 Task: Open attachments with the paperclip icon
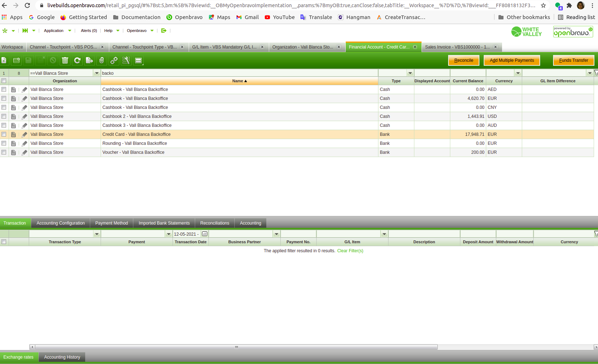[102, 60]
